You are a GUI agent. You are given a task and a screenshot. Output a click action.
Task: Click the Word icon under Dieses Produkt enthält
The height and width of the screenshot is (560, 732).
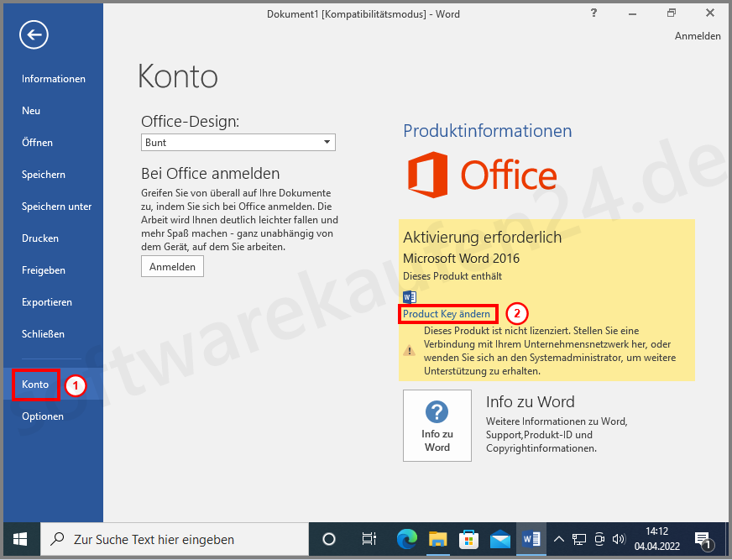pos(409,296)
